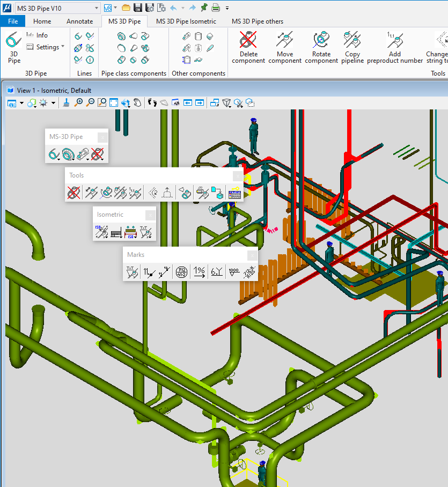Click the key table icon in Tools toolbox
This screenshot has height=487, width=448.
234,193
